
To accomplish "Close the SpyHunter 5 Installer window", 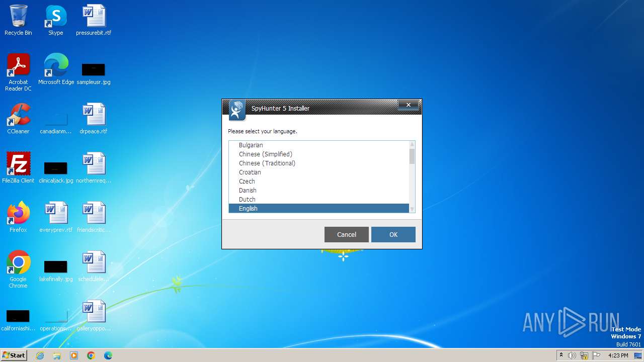I will click(x=409, y=105).
